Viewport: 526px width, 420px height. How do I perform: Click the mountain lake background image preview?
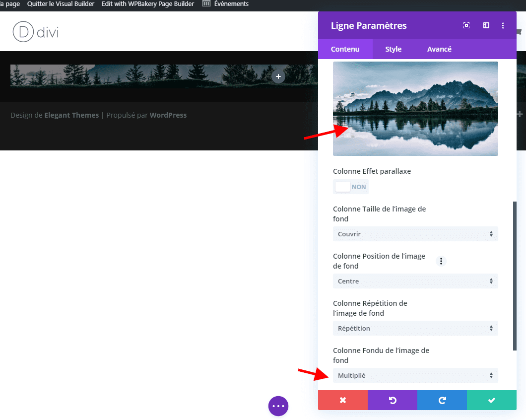tap(415, 109)
